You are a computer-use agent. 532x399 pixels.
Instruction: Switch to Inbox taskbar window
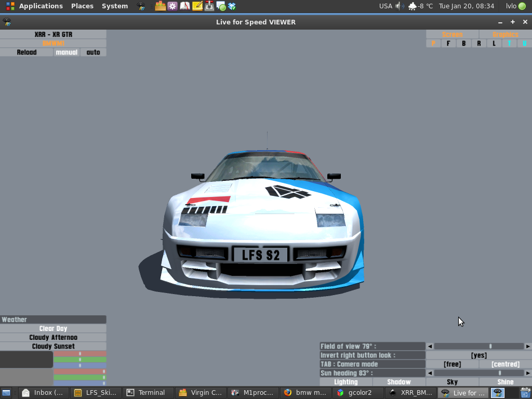click(44, 393)
